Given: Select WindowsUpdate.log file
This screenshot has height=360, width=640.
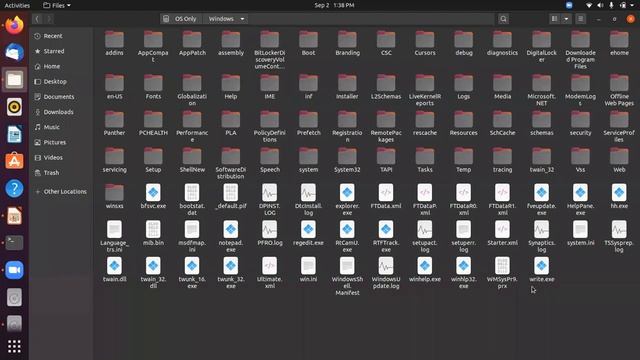Looking at the screenshot, I should pyautogui.click(x=386, y=273).
